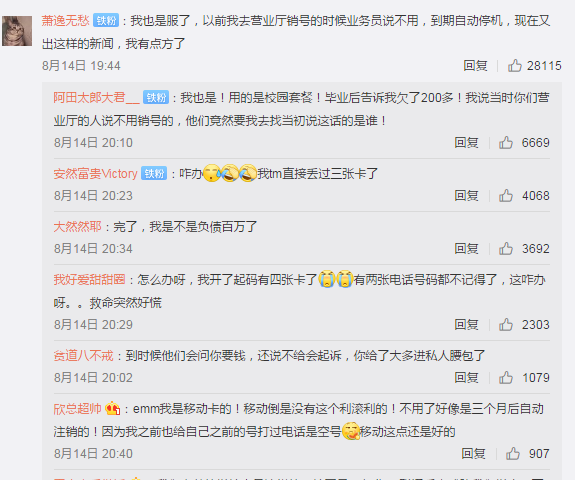575x480 pixels.
Task: Click thumbs-up on the 6669-like reply
Action: point(506,143)
